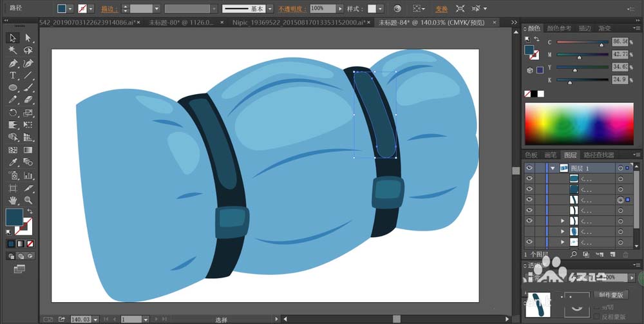Viewport: 644px width, 324px height.
Task: Activate the Paintbrush tool
Action: pos(28,88)
